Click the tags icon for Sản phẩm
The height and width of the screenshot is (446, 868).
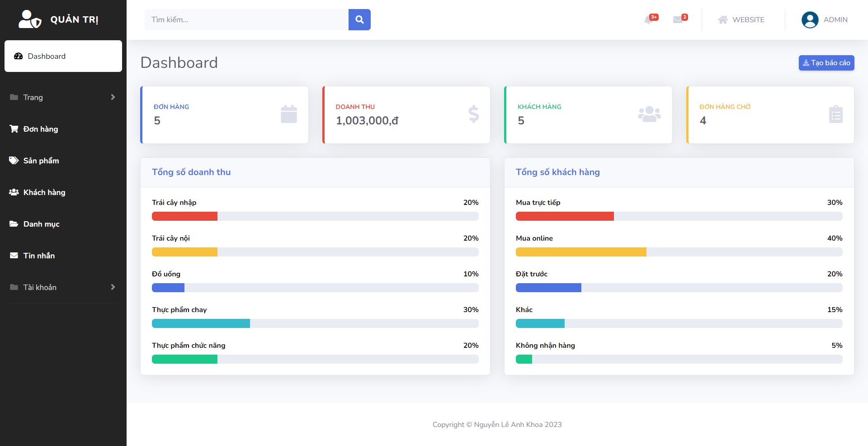click(x=14, y=161)
